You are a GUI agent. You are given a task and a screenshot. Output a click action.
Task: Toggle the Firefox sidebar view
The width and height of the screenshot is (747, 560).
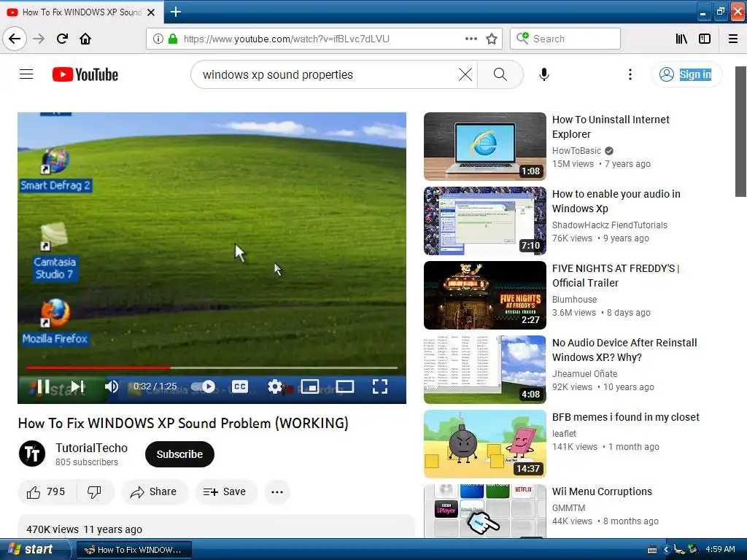point(705,39)
